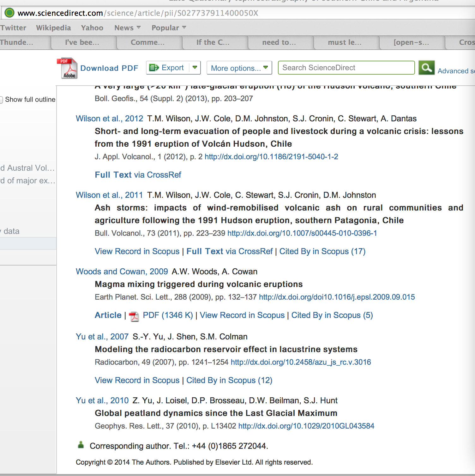Click the small PDF icon before PDF (1346 K)
Screen dimensions: 475x476
tap(134, 316)
